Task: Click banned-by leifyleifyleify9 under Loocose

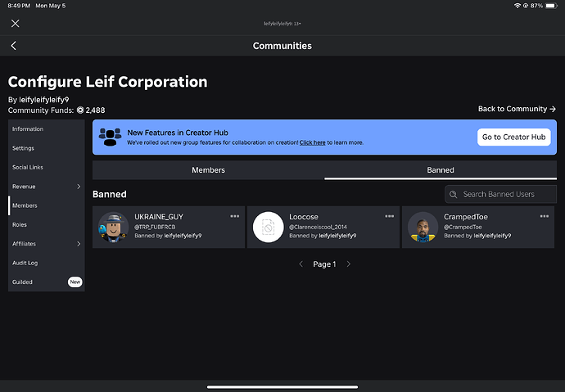Action: point(337,236)
